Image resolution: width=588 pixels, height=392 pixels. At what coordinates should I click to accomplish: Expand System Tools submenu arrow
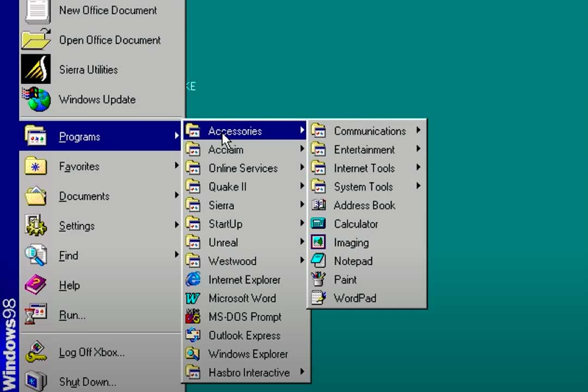pyautogui.click(x=418, y=186)
